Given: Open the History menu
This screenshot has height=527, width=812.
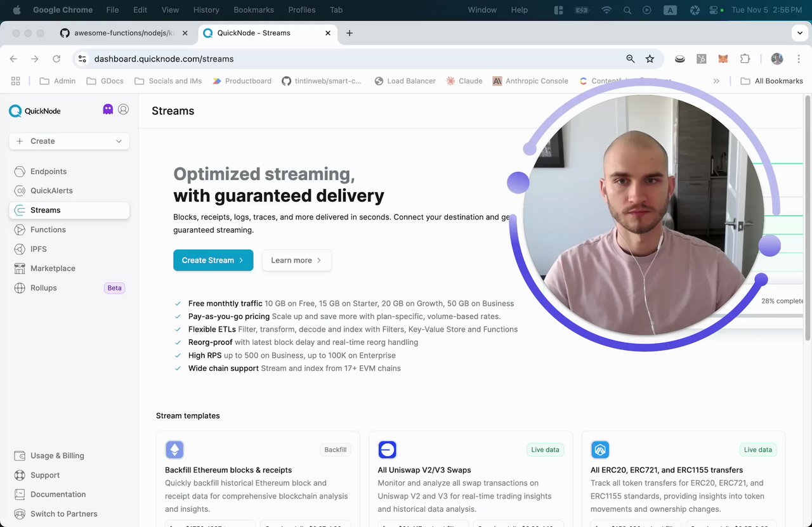Looking at the screenshot, I should (206, 10).
